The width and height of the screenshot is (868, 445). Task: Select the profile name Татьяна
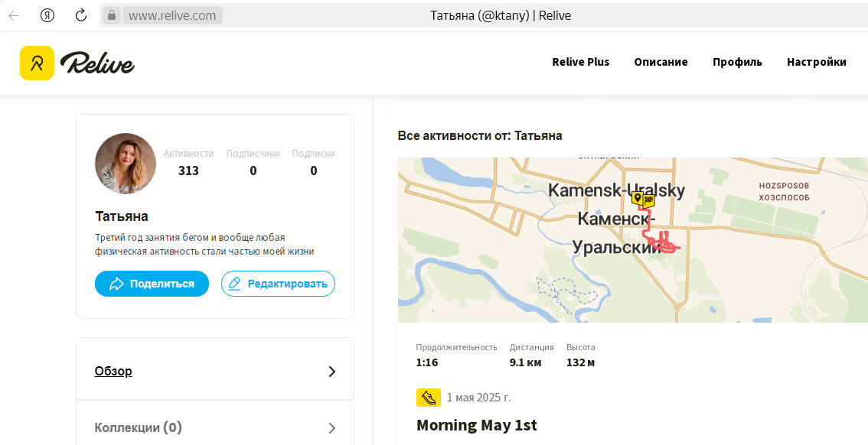click(122, 216)
